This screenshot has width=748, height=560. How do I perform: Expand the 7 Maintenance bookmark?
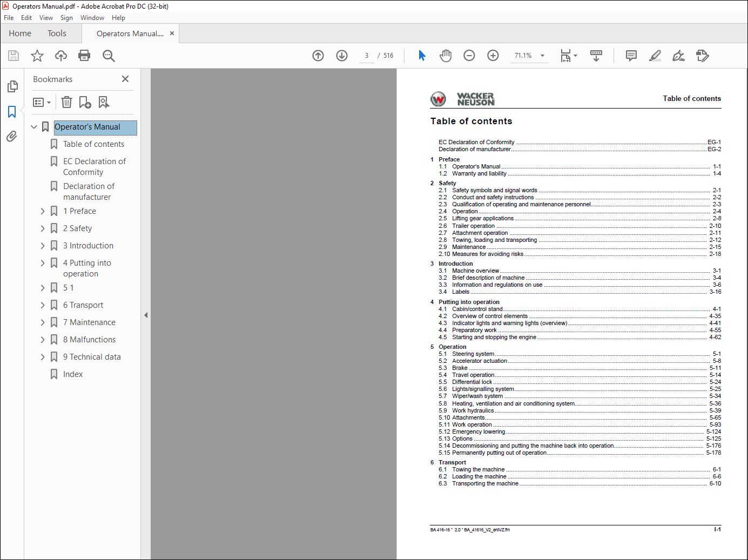coord(43,322)
